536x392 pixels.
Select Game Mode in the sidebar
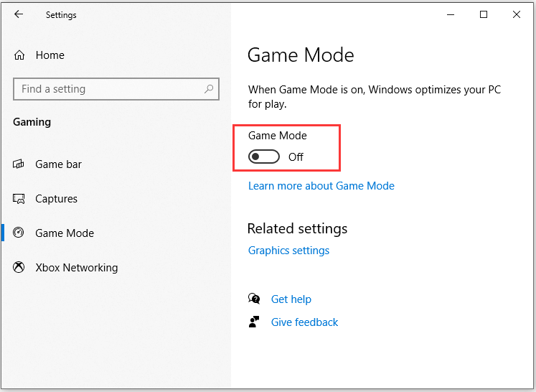pyautogui.click(x=65, y=233)
